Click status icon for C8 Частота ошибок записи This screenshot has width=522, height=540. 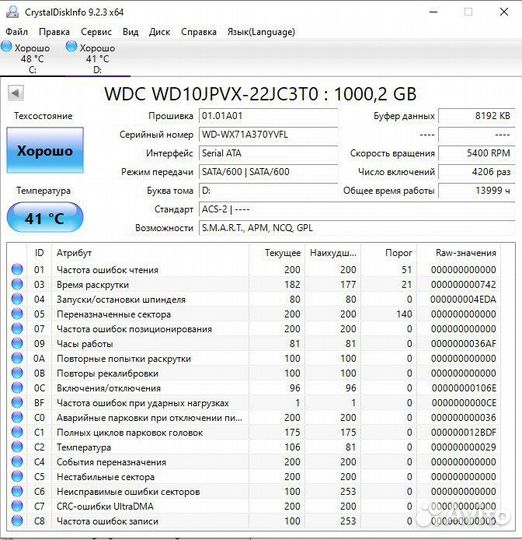[x=17, y=521]
